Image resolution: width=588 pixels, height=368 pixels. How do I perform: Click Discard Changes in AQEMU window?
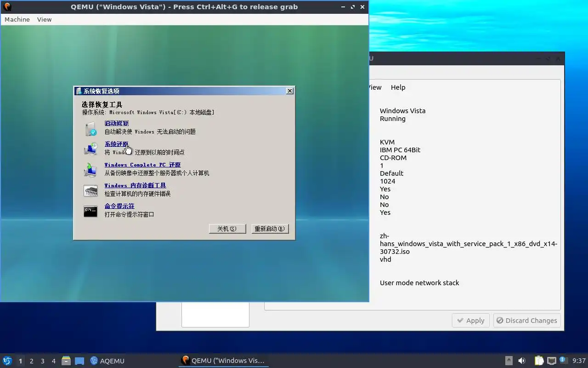[527, 321]
